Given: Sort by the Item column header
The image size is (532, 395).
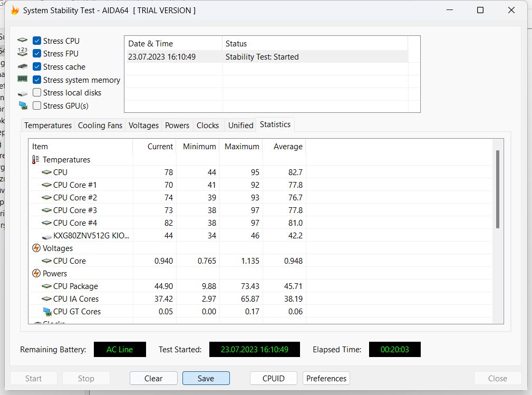Looking at the screenshot, I should tap(81, 147).
